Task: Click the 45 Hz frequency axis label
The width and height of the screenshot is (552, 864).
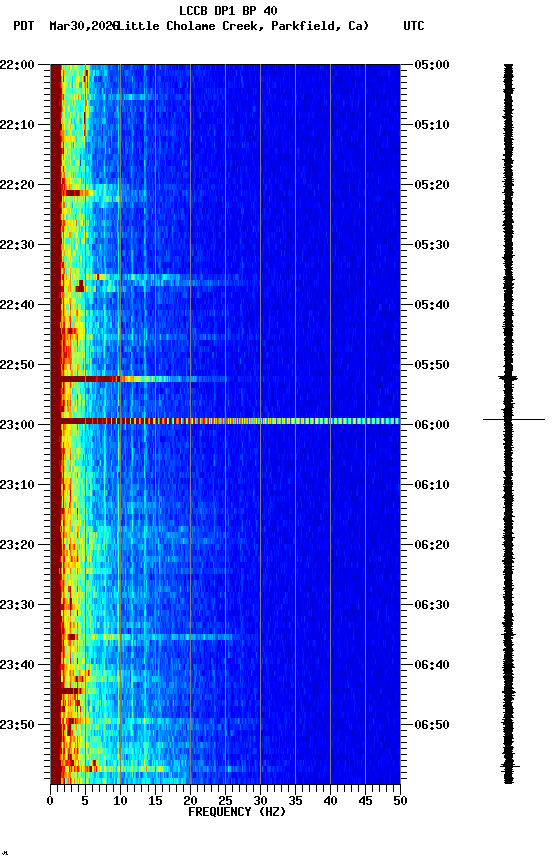Action: pos(365,801)
